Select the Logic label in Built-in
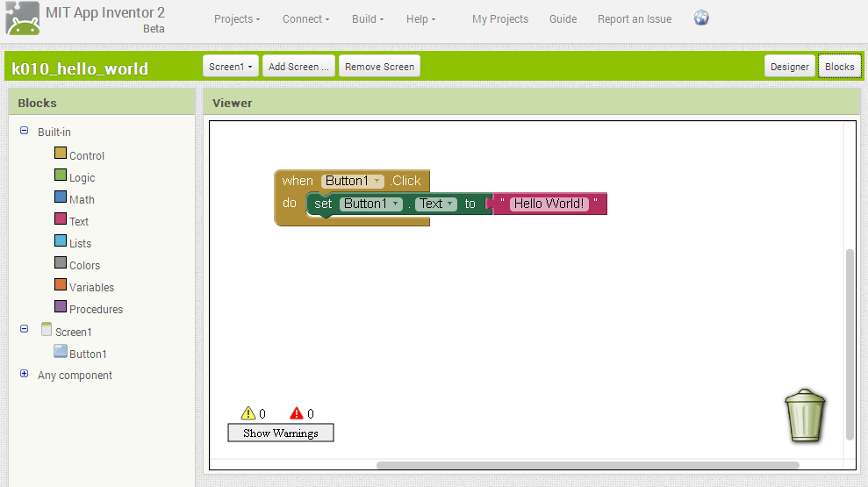Image resolution: width=868 pixels, height=487 pixels. [x=82, y=177]
